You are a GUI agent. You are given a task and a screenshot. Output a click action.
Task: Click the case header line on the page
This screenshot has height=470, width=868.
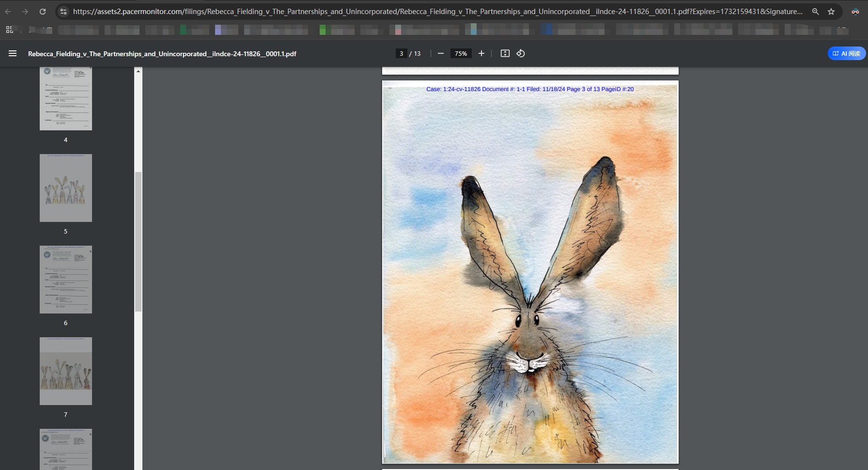point(530,89)
